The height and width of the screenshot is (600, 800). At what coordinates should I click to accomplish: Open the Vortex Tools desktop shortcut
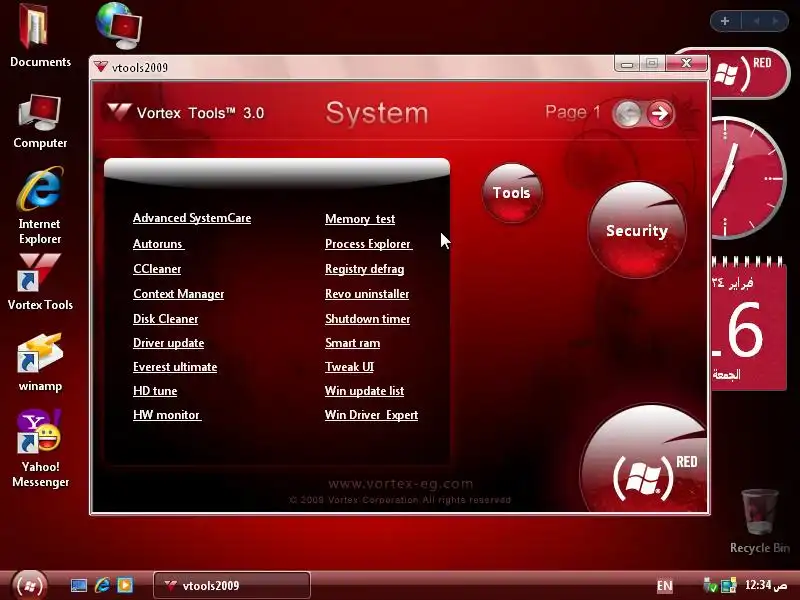(x=40, y=282)
